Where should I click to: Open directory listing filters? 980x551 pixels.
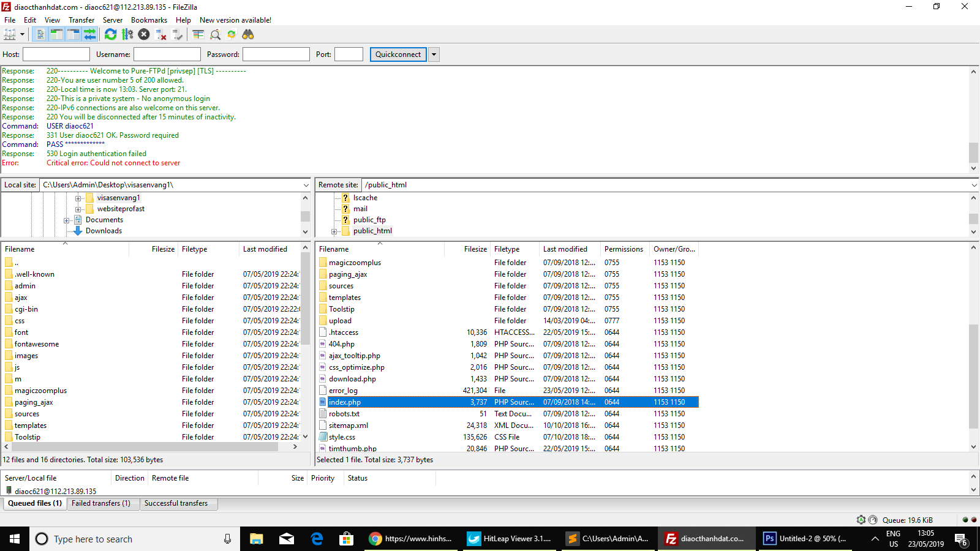click(198, 34)
